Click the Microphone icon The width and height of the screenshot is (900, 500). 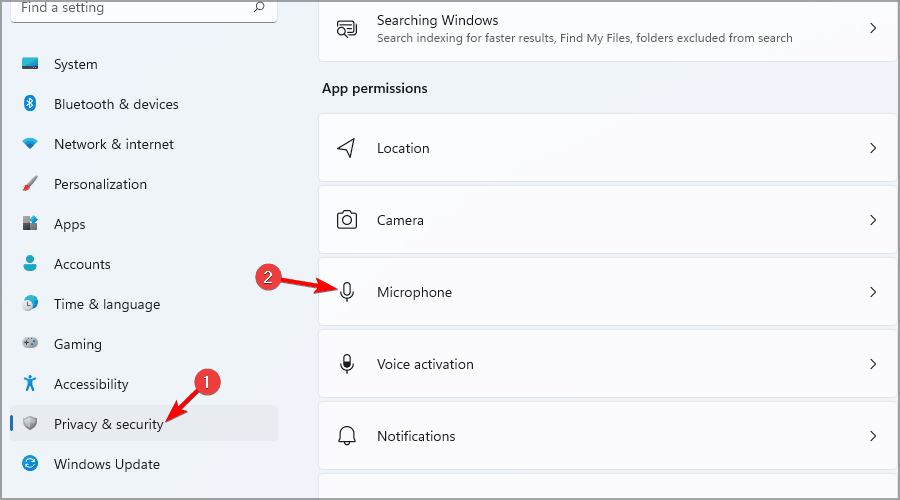(347, 292)
